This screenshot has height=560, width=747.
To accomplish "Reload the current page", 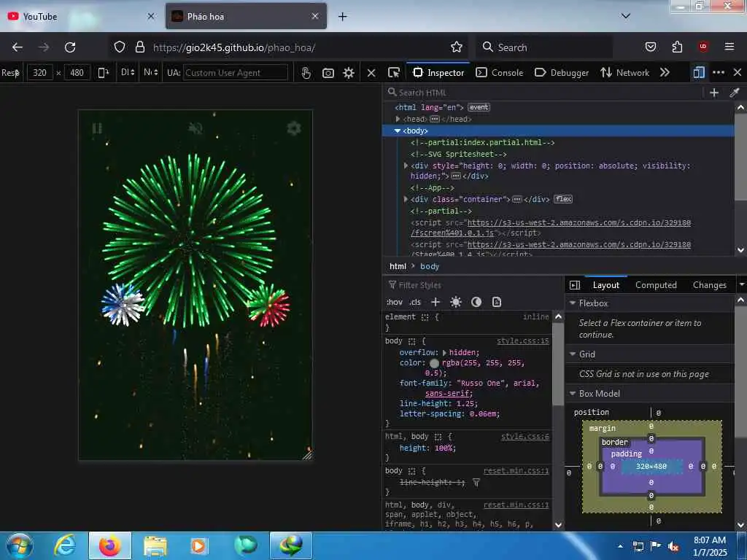I will (70, 47).
